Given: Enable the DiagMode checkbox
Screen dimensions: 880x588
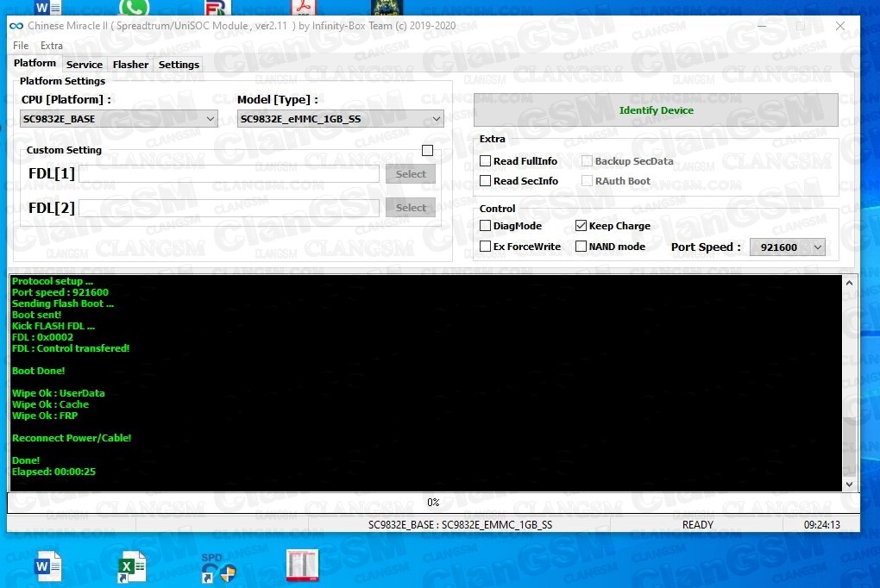Looking at the screenshot, I should pyautogui.click(x=486, y=226).
